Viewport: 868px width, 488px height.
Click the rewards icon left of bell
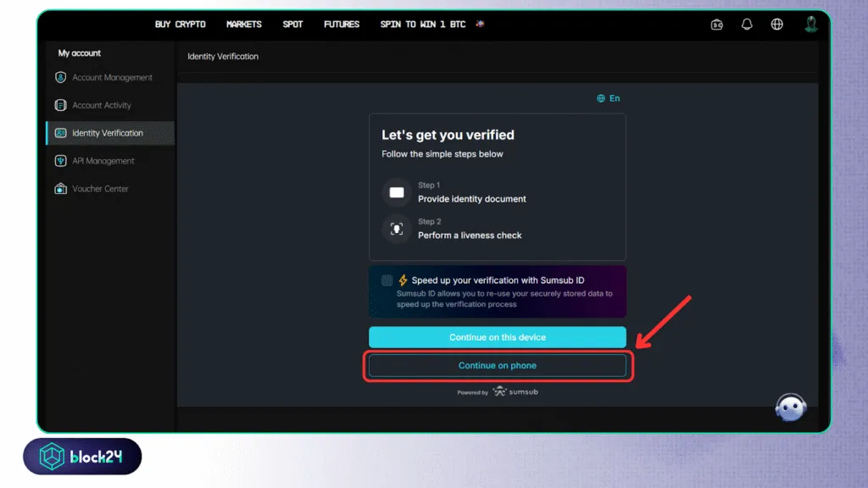coord(716,25)
